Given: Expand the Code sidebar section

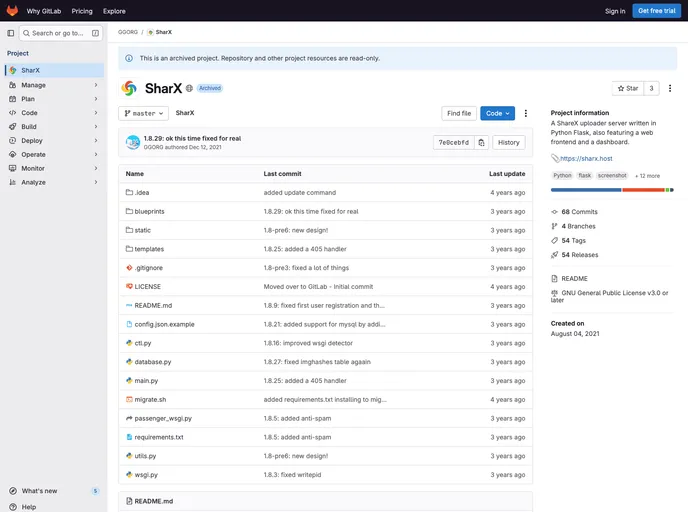Looking at the screenshot, I should pyautogui.click(x=54, y=113).
